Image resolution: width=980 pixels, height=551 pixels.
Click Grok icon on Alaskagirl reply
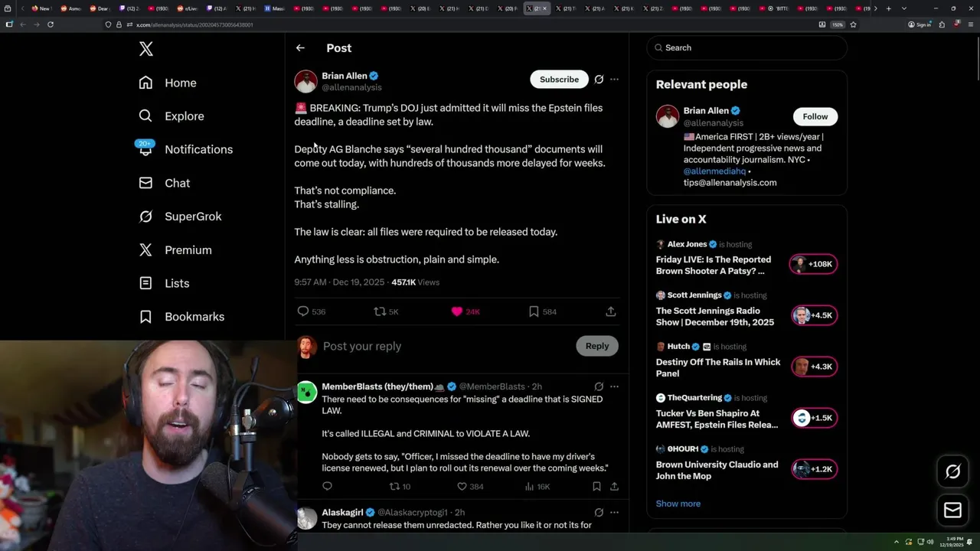(x=599, y=512)
